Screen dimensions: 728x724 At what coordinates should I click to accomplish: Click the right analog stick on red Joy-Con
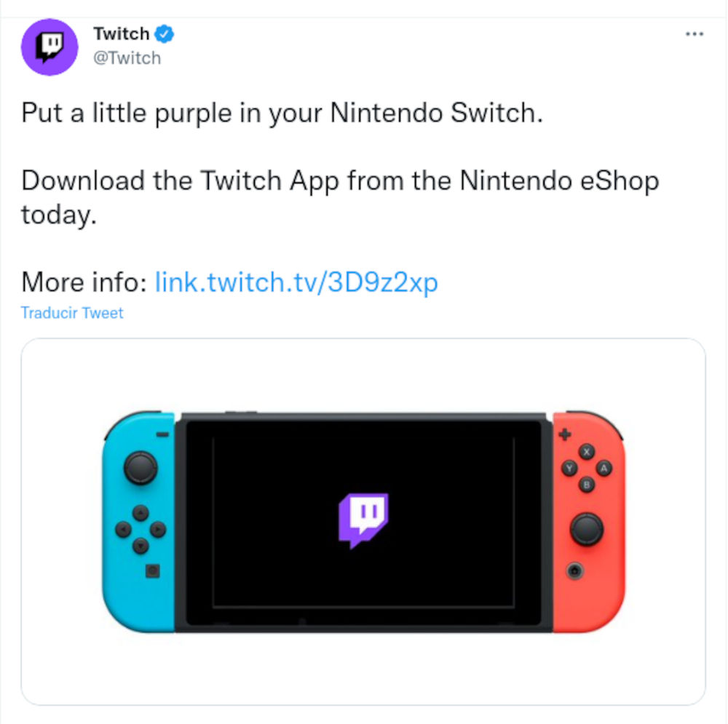586,528
